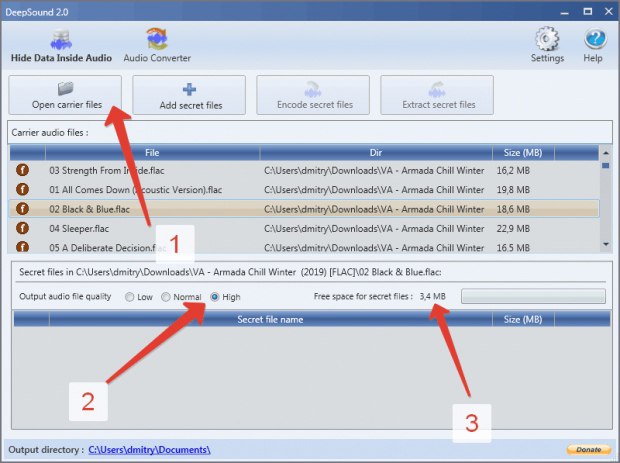Click the Add secret files button
This screenshot has height=463, width=620.
[189, 95]
